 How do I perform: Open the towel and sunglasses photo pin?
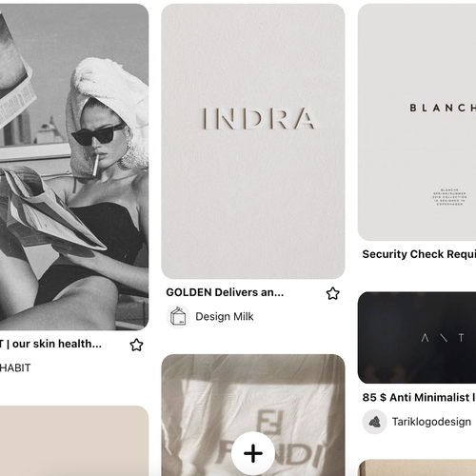click(74, 167)
